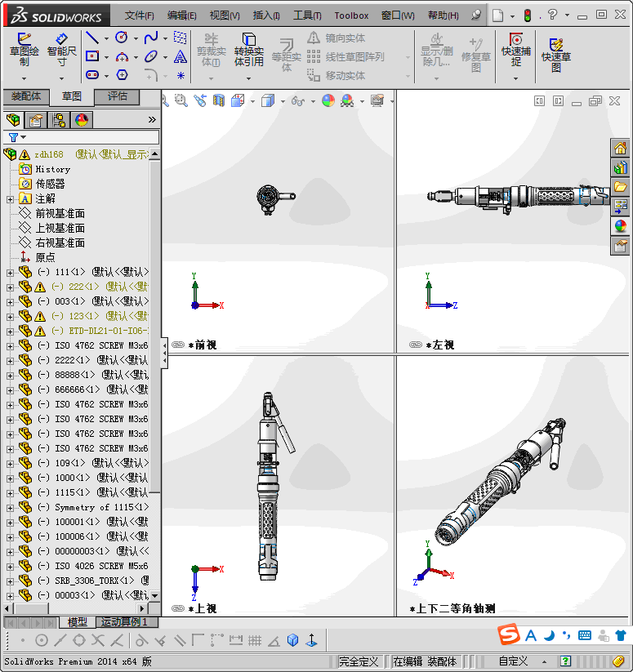Select the Circle sketch tool

[122, 38]
